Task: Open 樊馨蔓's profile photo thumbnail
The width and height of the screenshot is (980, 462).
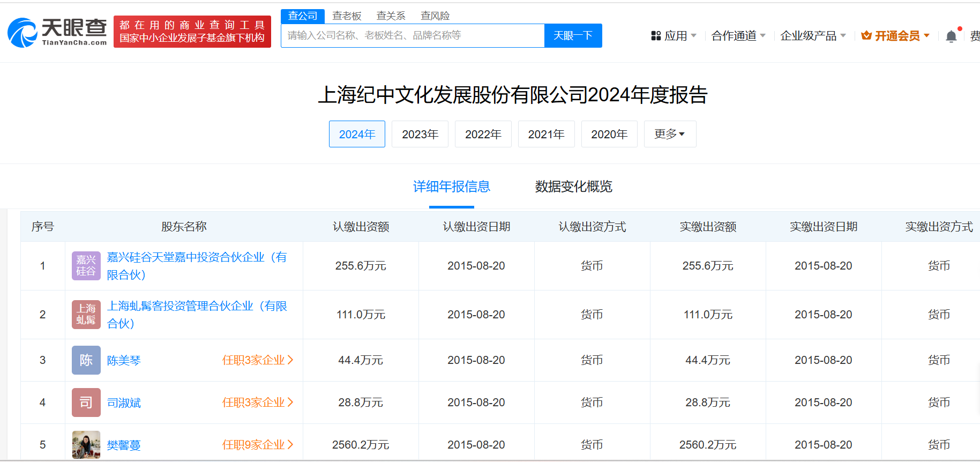Action: pos(86,445)
